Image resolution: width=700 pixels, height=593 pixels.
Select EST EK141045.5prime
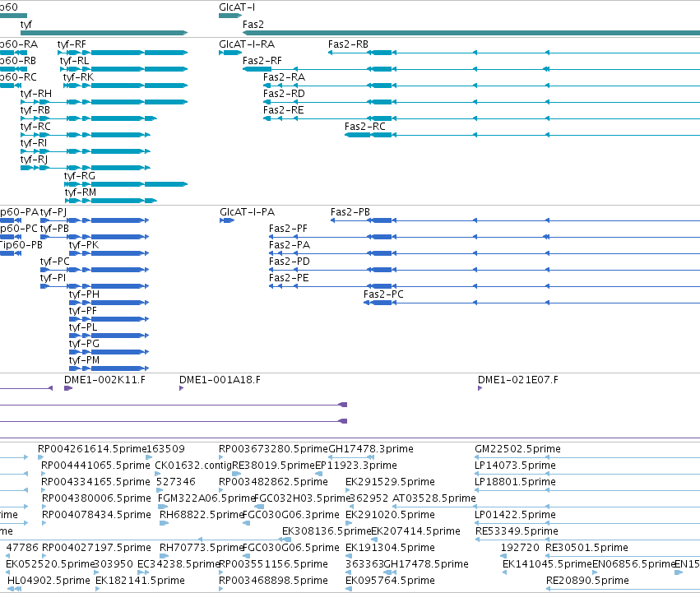point(505,572)
